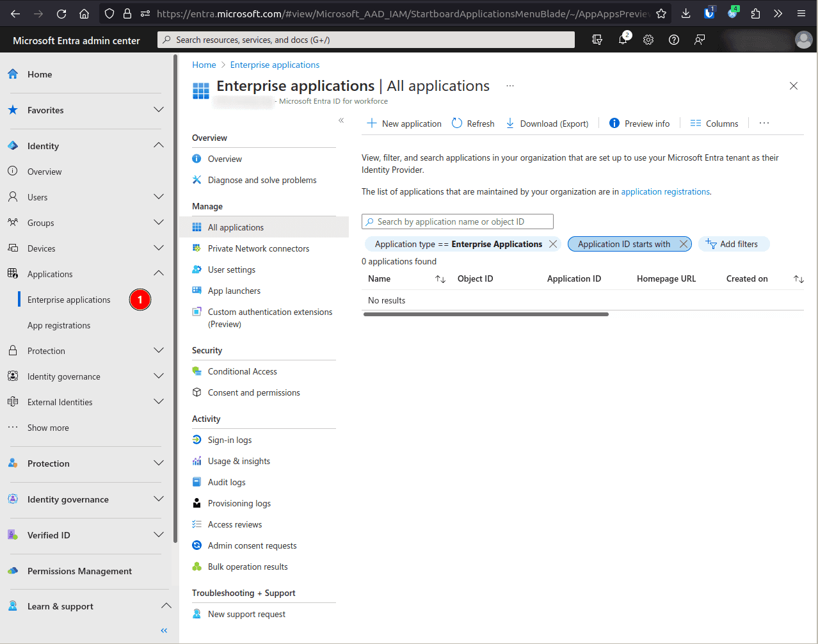Open browser downloads icon

click(x=686, y=13)
